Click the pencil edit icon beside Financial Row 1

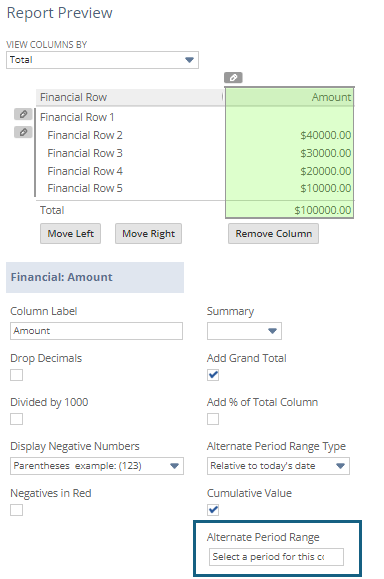pyautogui.click(x=23, y=114)
